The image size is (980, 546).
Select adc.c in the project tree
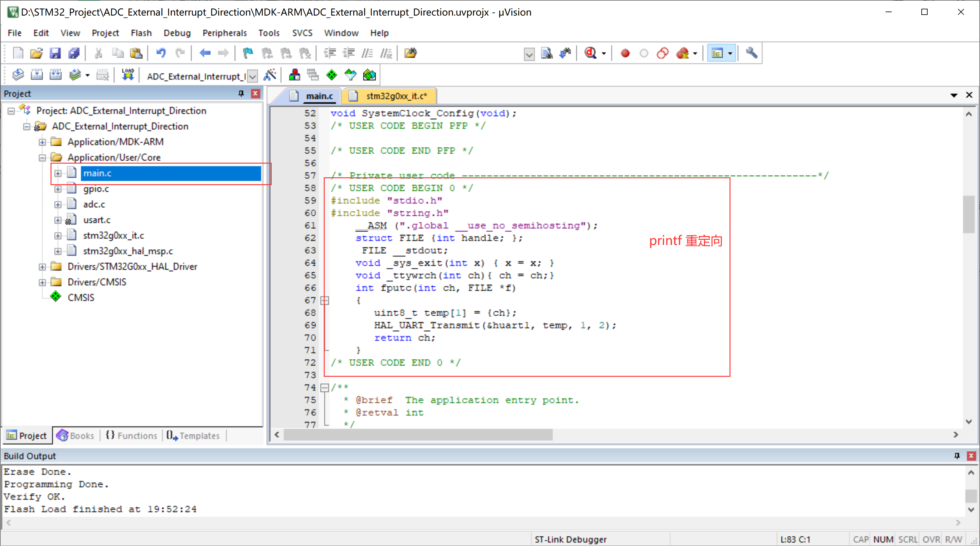[94, 204]
